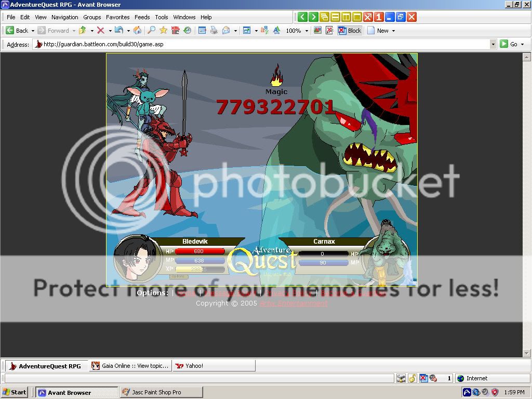Click the Back button
The image size is (532, 399).
[x=17, y=31]
